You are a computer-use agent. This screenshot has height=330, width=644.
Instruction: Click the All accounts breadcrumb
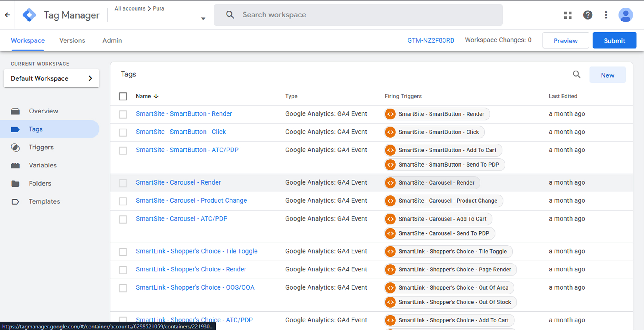[x=130, y=8]
